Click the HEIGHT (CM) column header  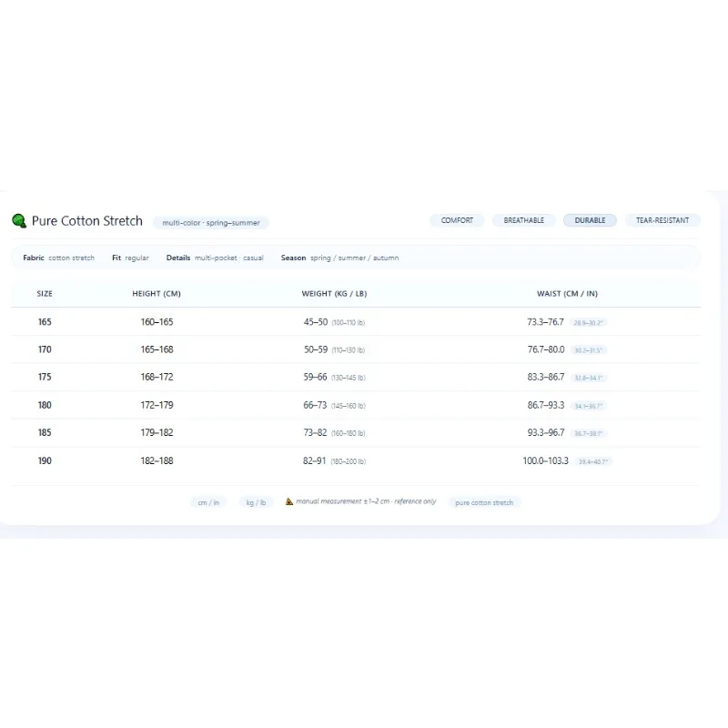157,294
